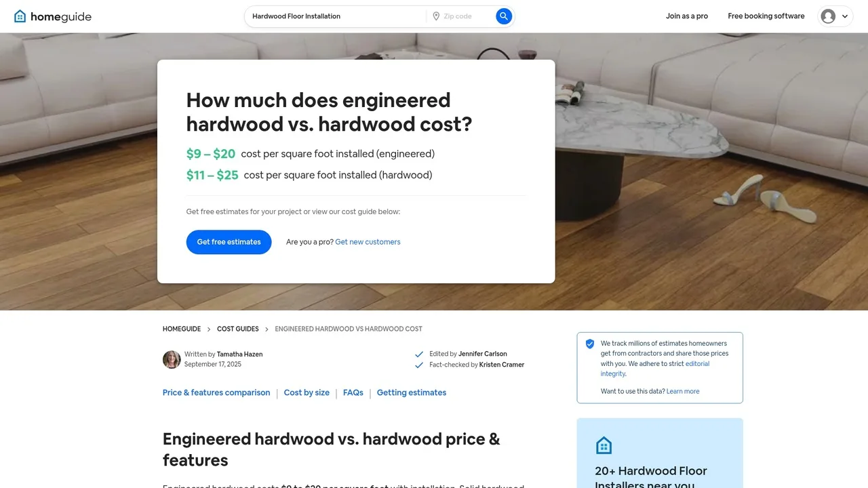The width and height of the screenshot is (868, 488).
Task: Open Free booking software
Action: (766, 16)
